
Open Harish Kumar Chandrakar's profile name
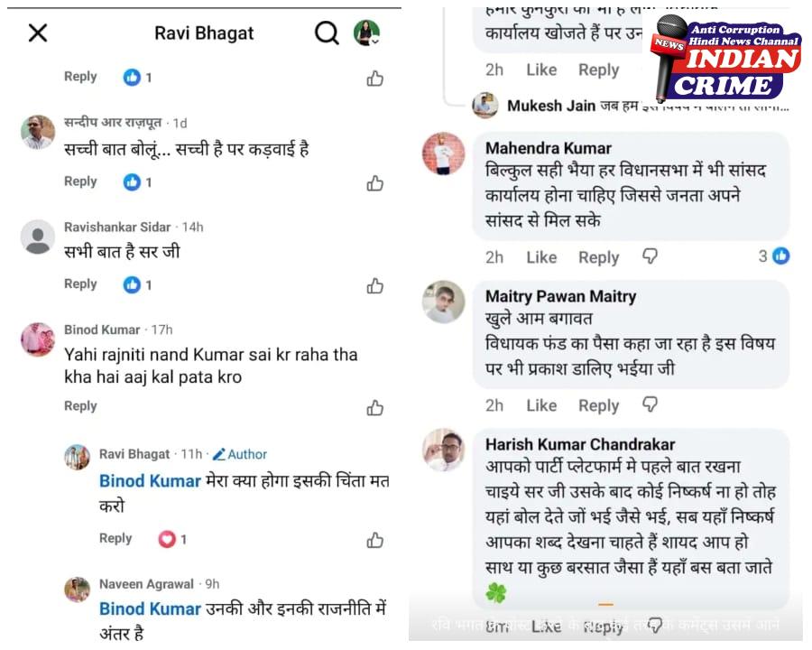pyautogui.click(x=580, y=444)
